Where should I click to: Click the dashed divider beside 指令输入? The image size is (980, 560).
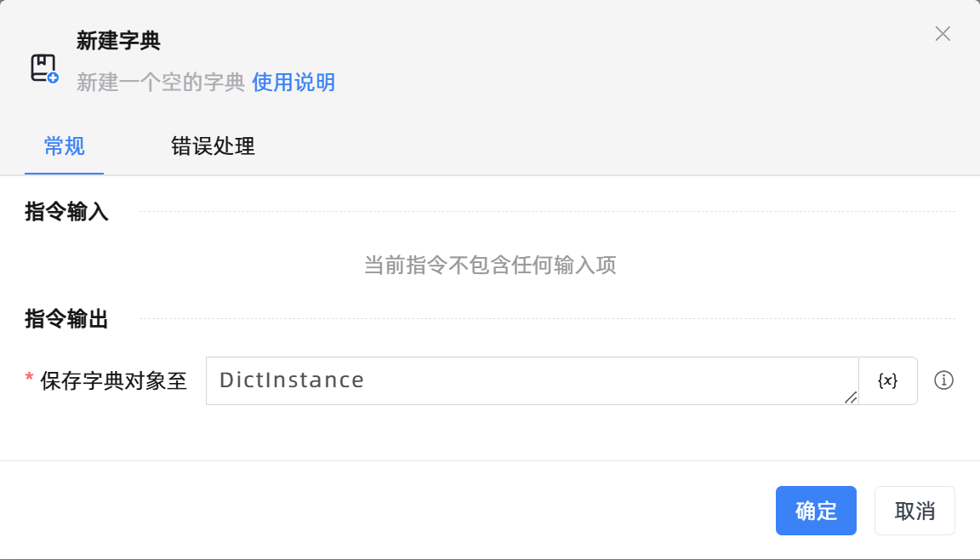[x=546, y=212]
